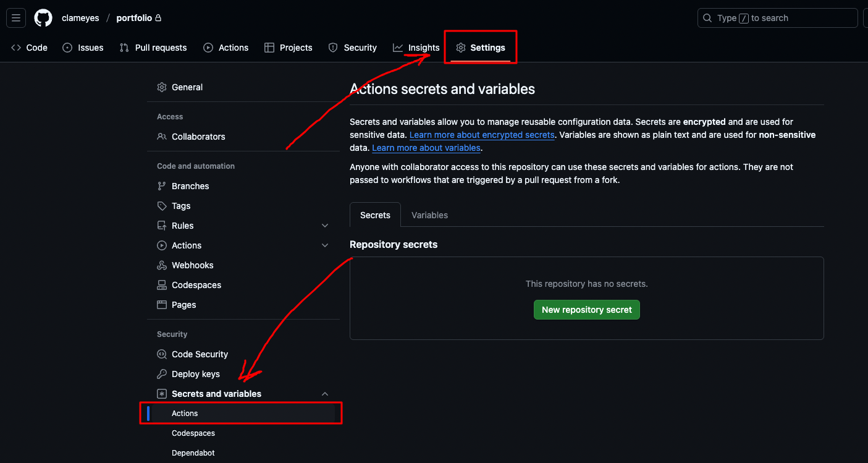This screenshot has width=868, height=463.
Task: Open the hamburger navigation menu
Action: point(16,18)
